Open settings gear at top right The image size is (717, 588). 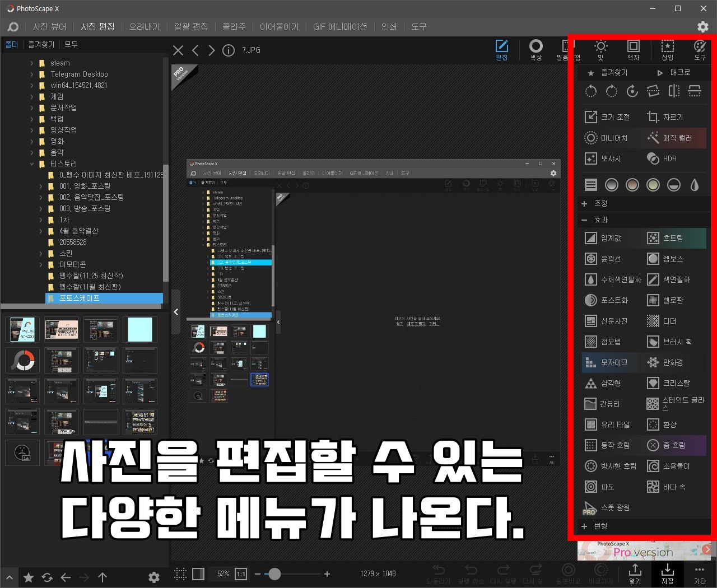point(703,26)
